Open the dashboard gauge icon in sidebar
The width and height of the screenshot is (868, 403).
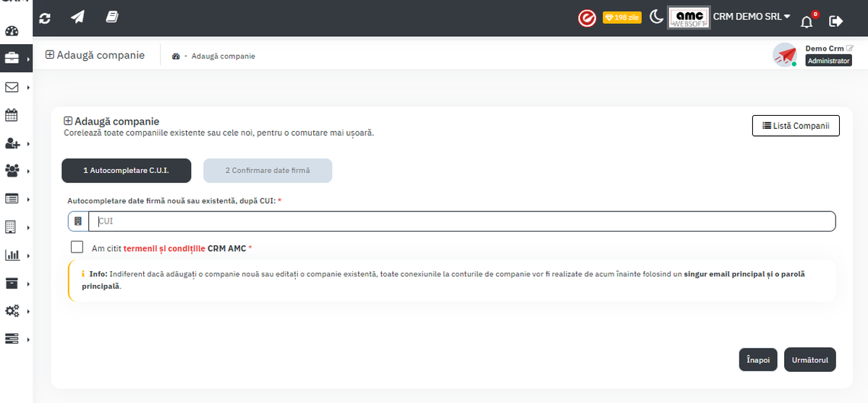pyautogui.click(x=12, y=31)
